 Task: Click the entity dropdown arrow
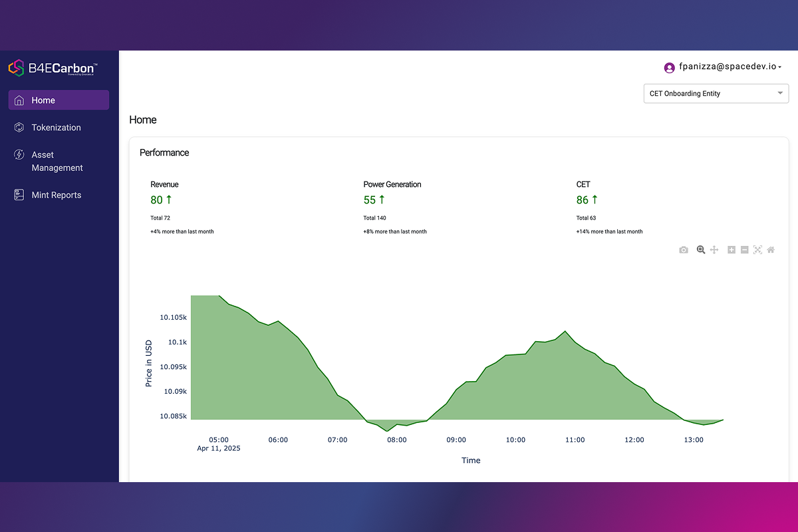pos(781,94)
